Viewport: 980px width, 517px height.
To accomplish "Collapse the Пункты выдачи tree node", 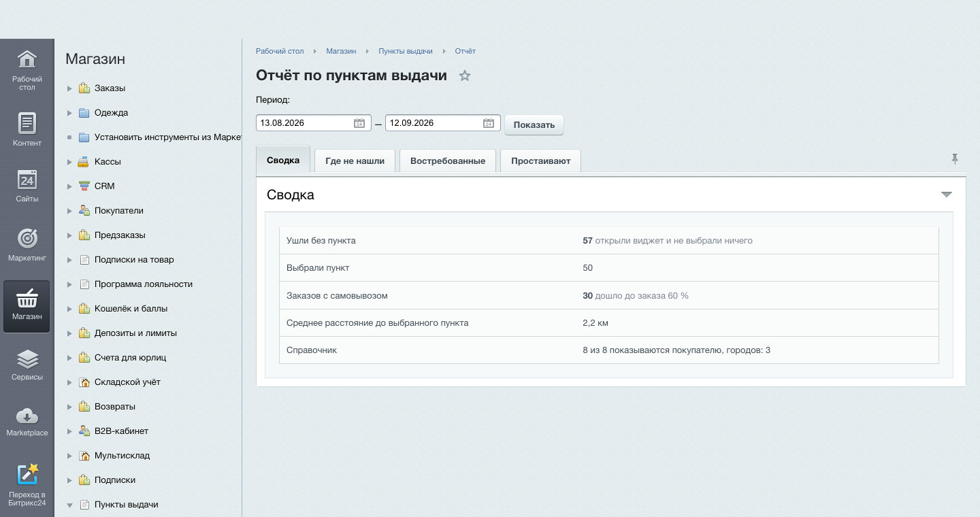I will point(69,505).
